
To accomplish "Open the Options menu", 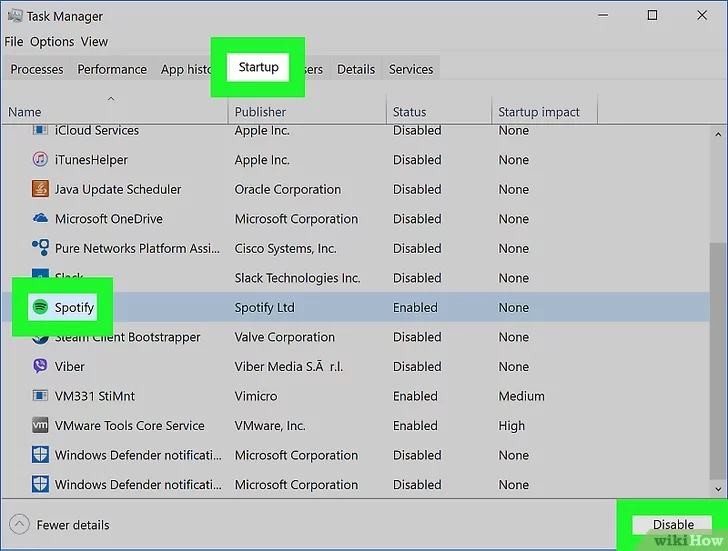I will pyautogui.click(x=52, y=42).
